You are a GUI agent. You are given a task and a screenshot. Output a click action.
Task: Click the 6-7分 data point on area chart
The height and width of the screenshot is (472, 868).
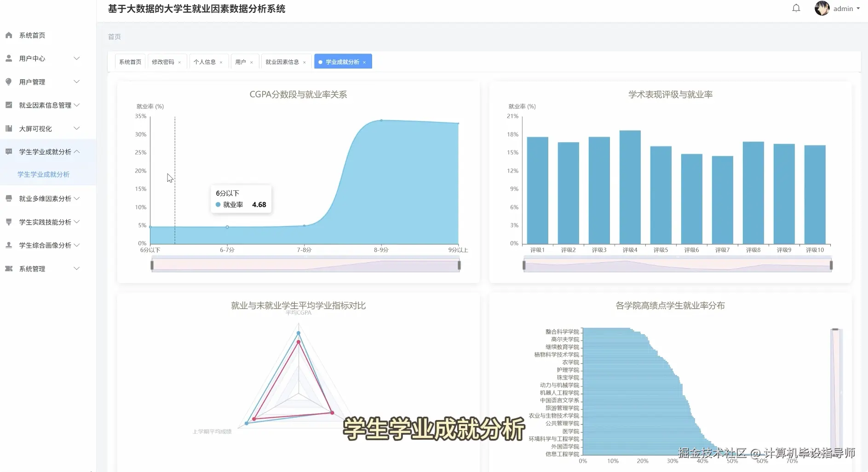[227, 227]
